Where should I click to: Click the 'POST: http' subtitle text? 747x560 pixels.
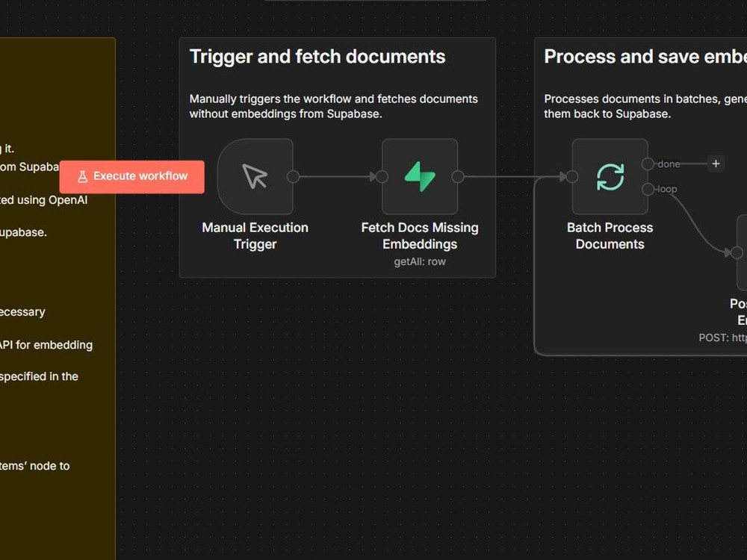pos(722,337)
